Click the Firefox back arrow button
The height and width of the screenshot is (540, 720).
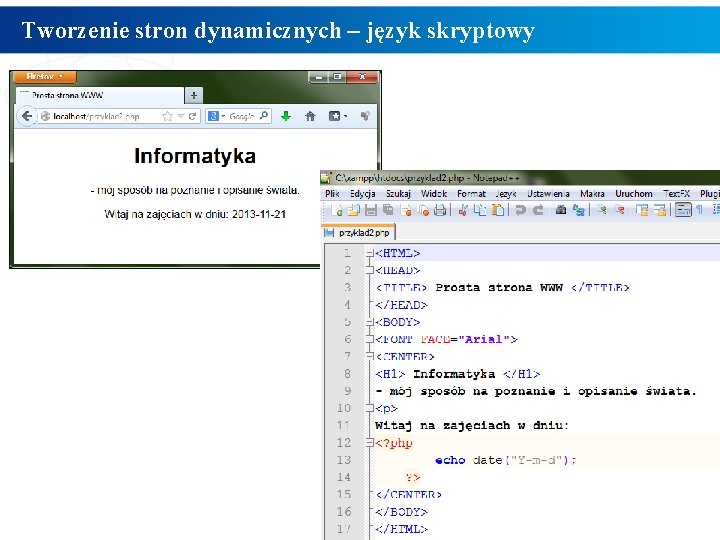pos(27,116)
